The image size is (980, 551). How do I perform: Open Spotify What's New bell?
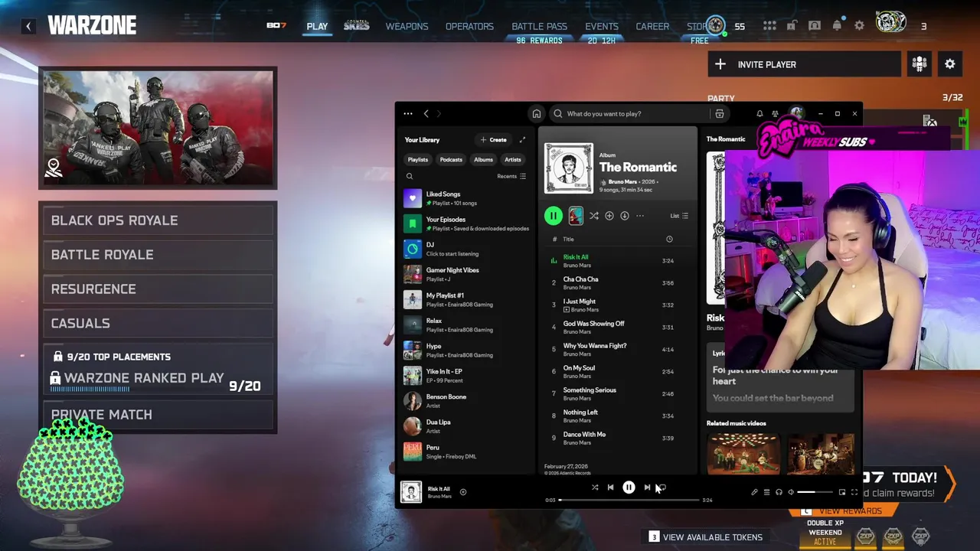[x=759, y=114]
